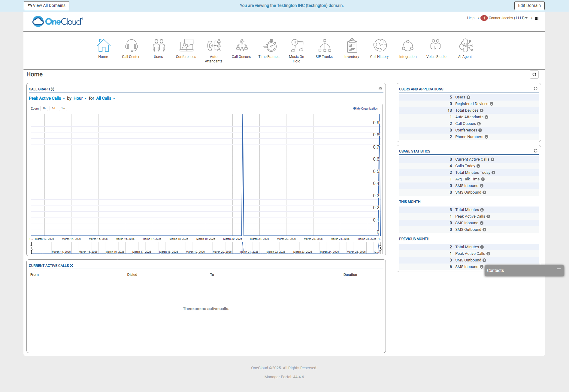Viewport: 569px width, 392px height.
Task: Click the print icon on Call Graph
Action: point(380,89)
